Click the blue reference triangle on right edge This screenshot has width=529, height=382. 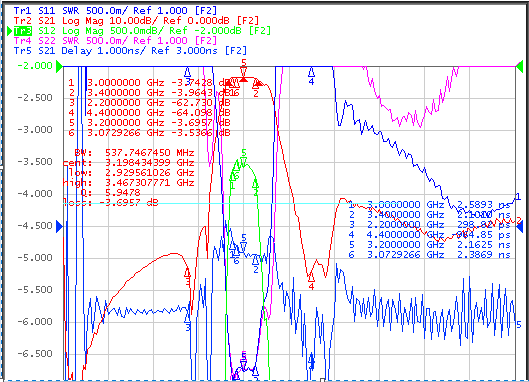(520, 226)
